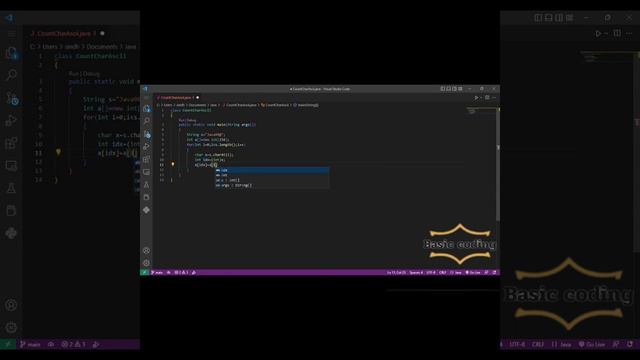Open the Manage gear in activity bar

click(x=147, y=263)
